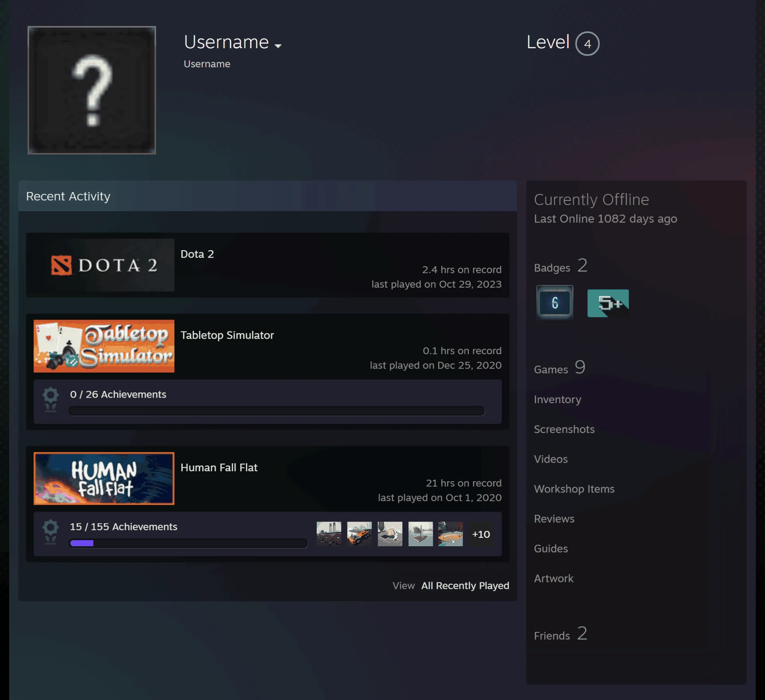Click the 21 hrs on record text
765x700 pixels.
(x=464, y=483)
